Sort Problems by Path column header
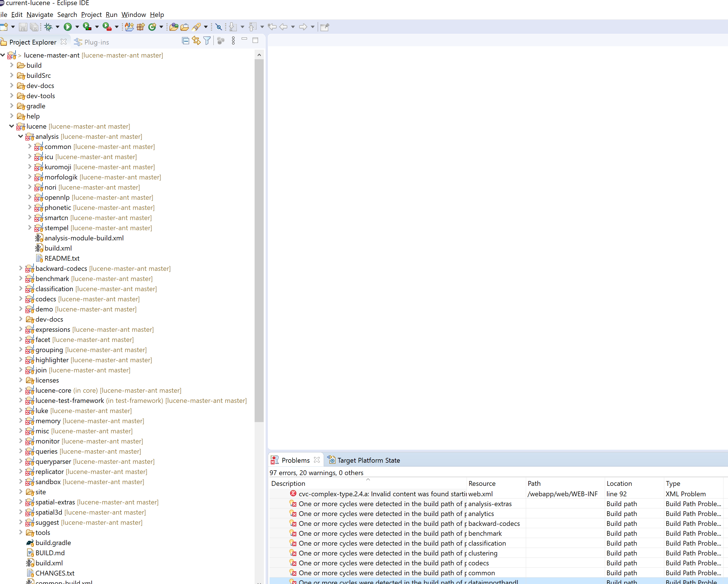Viewport: 728px width, 584px height. click(565, 483)
